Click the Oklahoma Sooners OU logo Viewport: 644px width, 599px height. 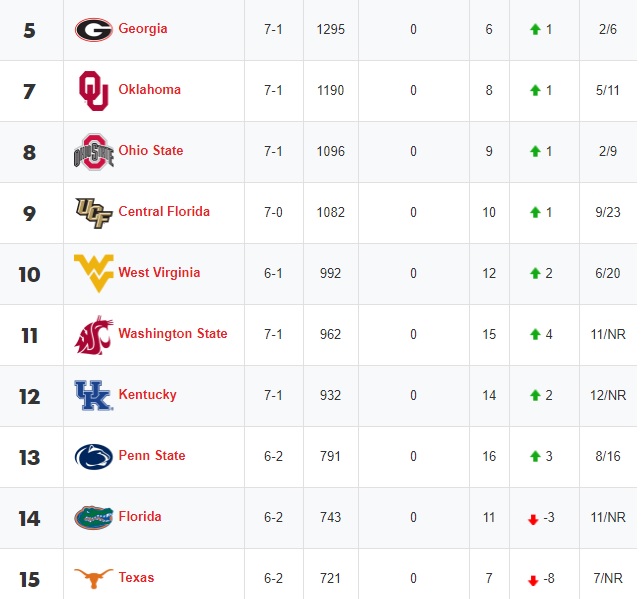94,91
